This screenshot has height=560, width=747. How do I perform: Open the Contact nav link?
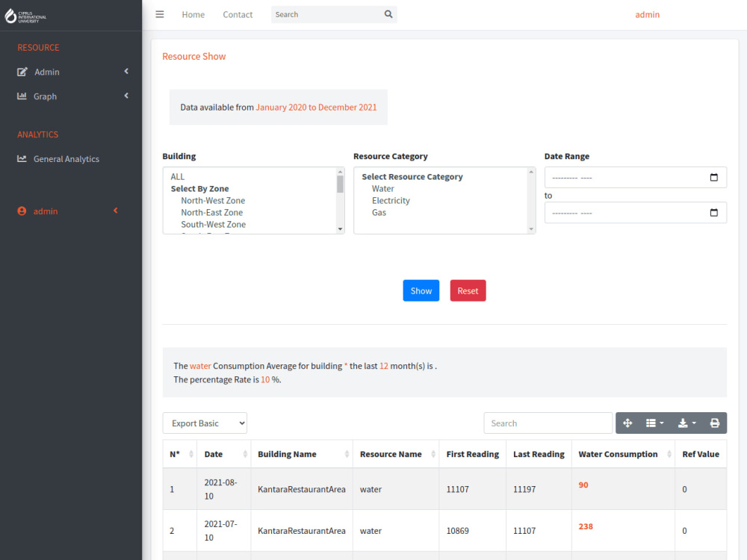pyautogui.click(x=238, y=15)
